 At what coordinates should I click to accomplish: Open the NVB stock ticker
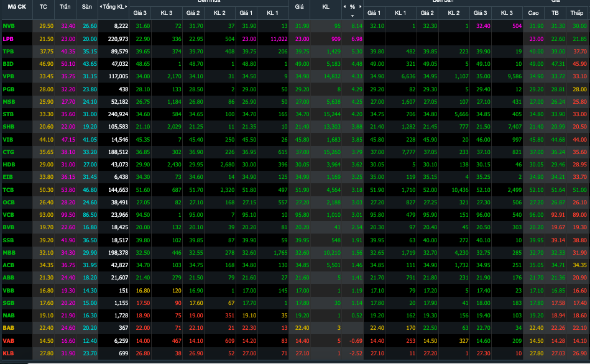click(x=9, y=25)
